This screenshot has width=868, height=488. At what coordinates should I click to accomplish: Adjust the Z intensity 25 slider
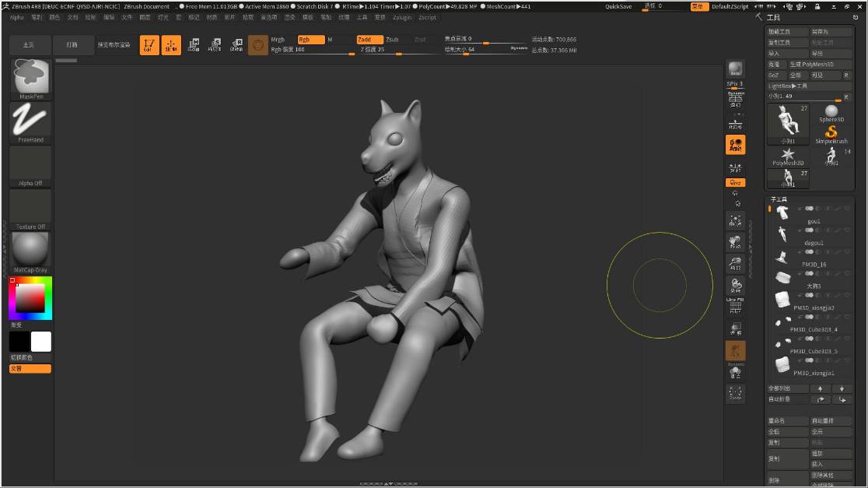tap(399, 50)
